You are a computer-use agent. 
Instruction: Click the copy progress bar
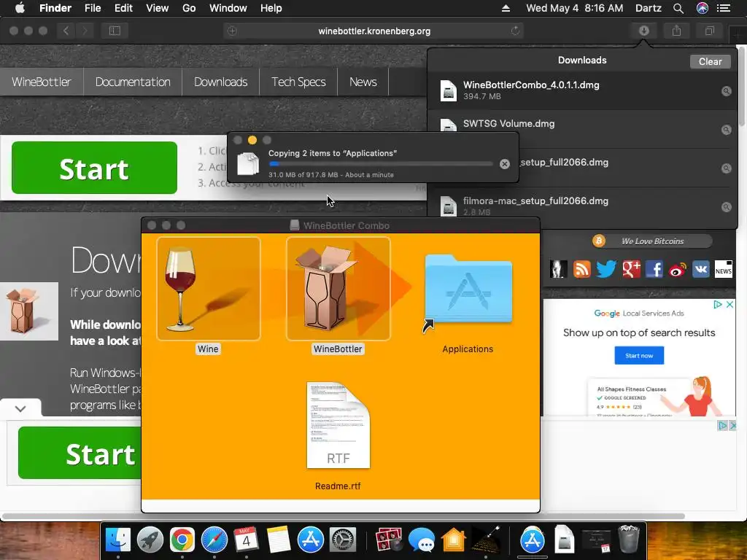click(x=380, y=164)
